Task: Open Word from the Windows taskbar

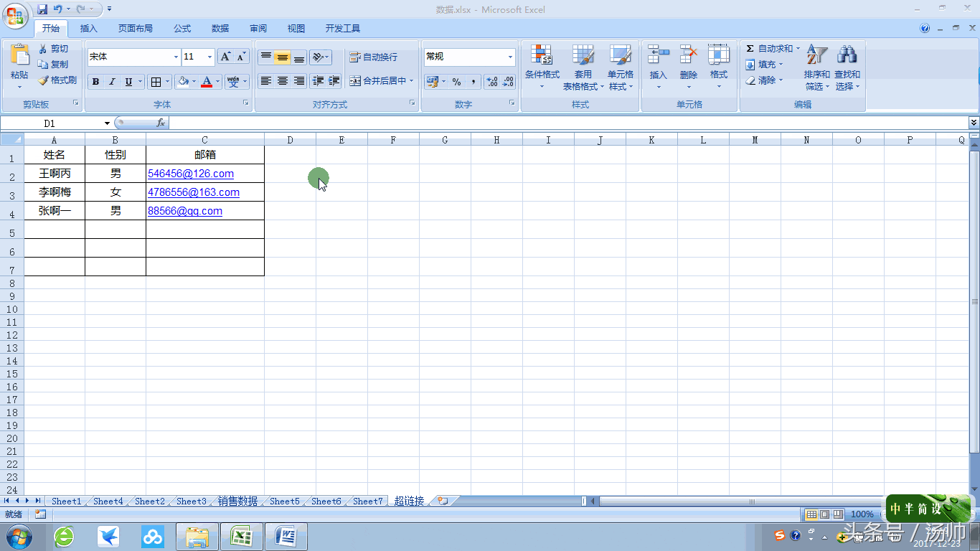Action: [x=286, y=536]
